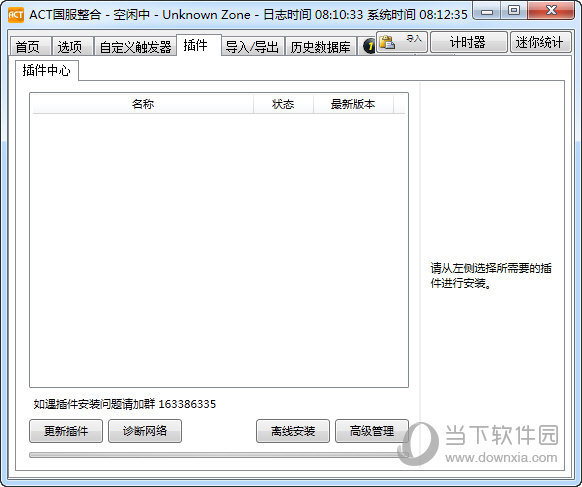Click the 离线安装 button
Viewport: 582px width, 487px height.
(x=292, y=431)
